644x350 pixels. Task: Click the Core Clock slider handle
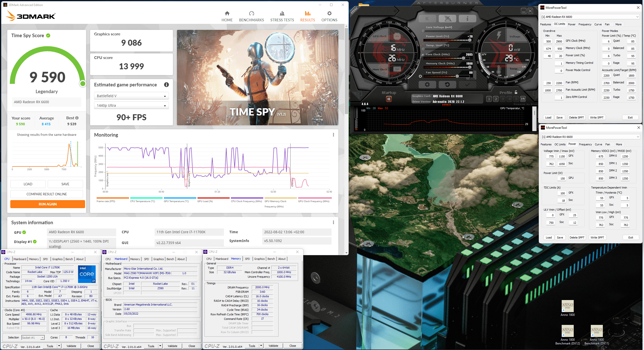(x=463, y=58)
